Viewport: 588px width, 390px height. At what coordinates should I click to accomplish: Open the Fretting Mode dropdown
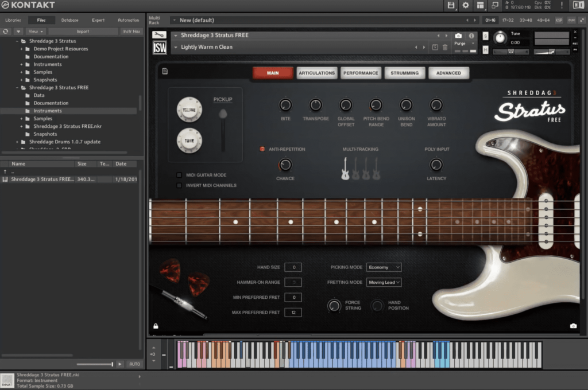click(384, 283)
